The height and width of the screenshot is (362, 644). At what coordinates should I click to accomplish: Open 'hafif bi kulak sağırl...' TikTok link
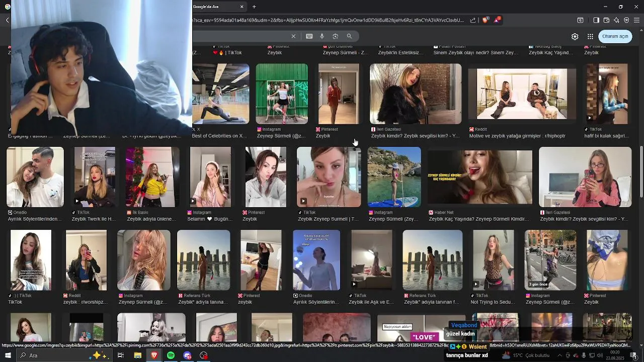(x=606, y=136)
